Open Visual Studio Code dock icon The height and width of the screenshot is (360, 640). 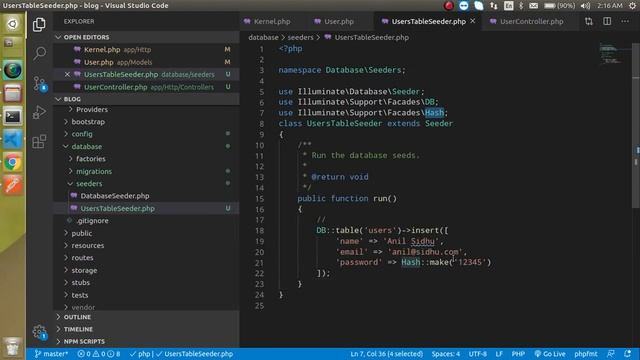point(13,140)
